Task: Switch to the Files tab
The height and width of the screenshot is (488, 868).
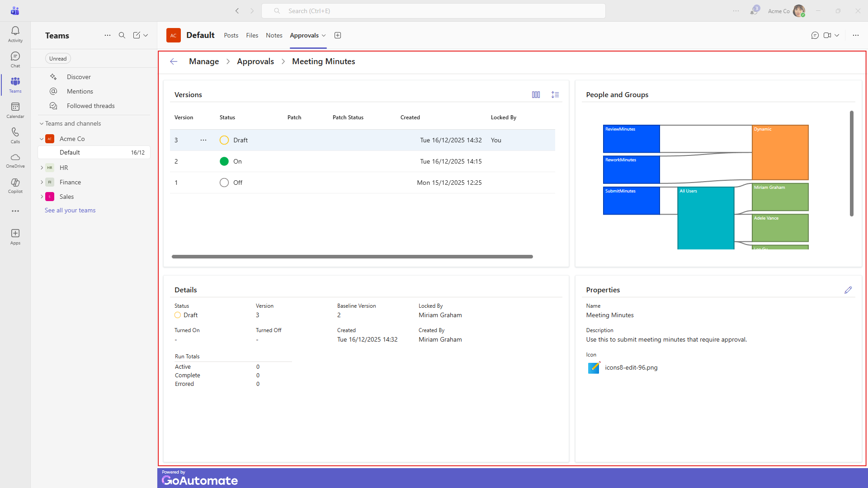Action: 252,35
